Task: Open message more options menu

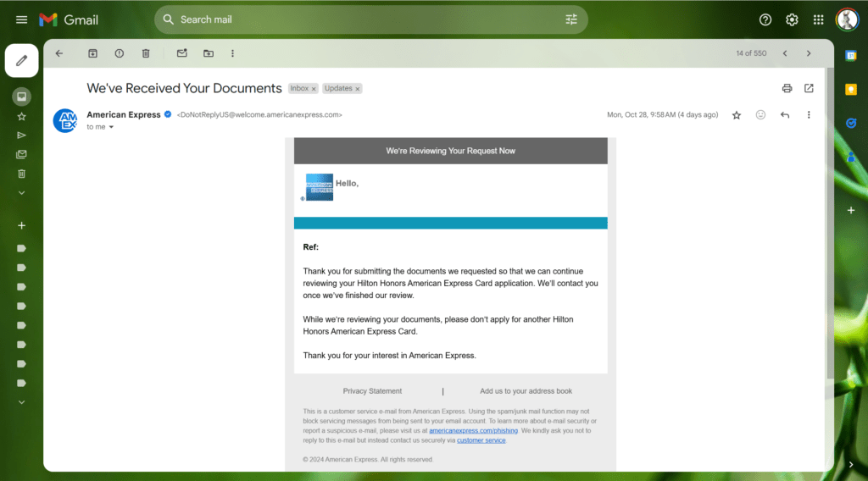Action: coord(809,115)
